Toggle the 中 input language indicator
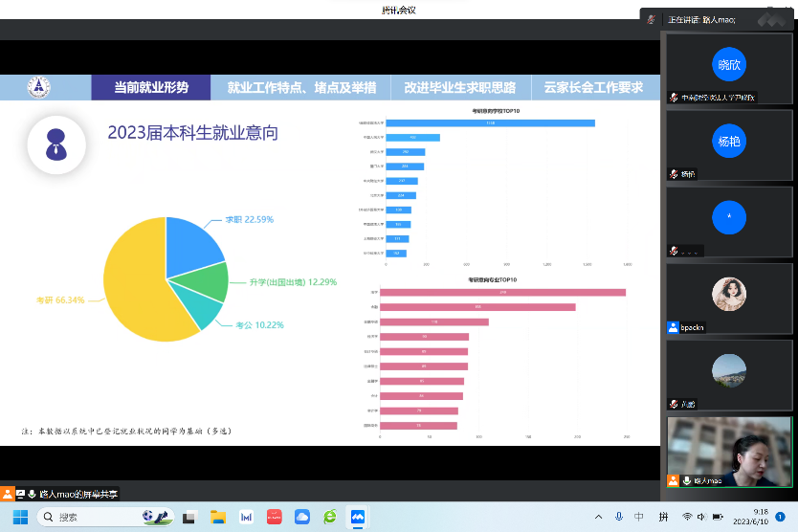Image resolution: width=798 pixels, height=532 pixels. [639, 517]
